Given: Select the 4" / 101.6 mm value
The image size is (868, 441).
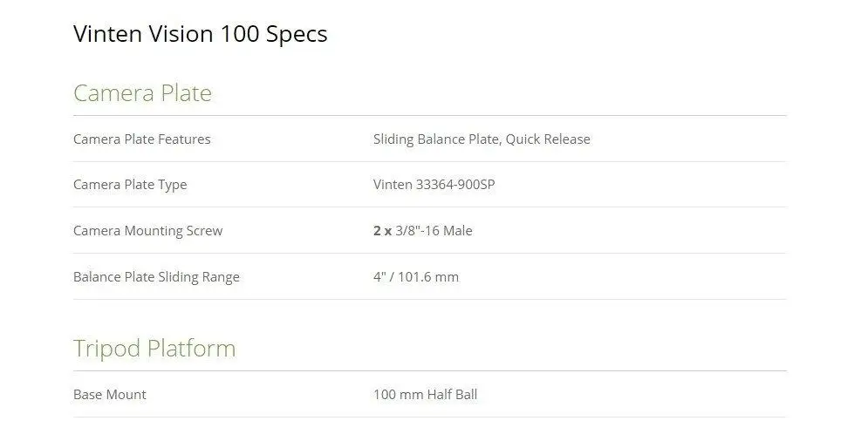Looking at the screenshot, I should pyautogui.click(x=416, y=276).
